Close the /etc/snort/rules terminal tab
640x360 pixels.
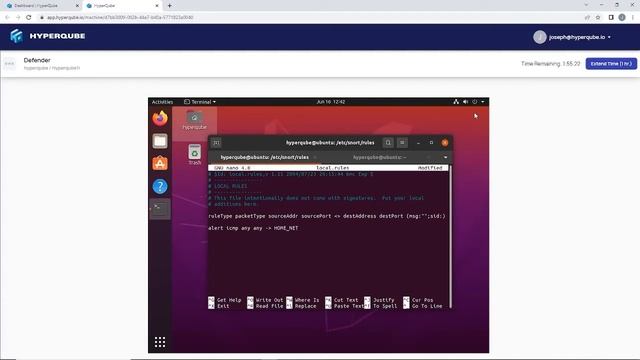[315, 157]
